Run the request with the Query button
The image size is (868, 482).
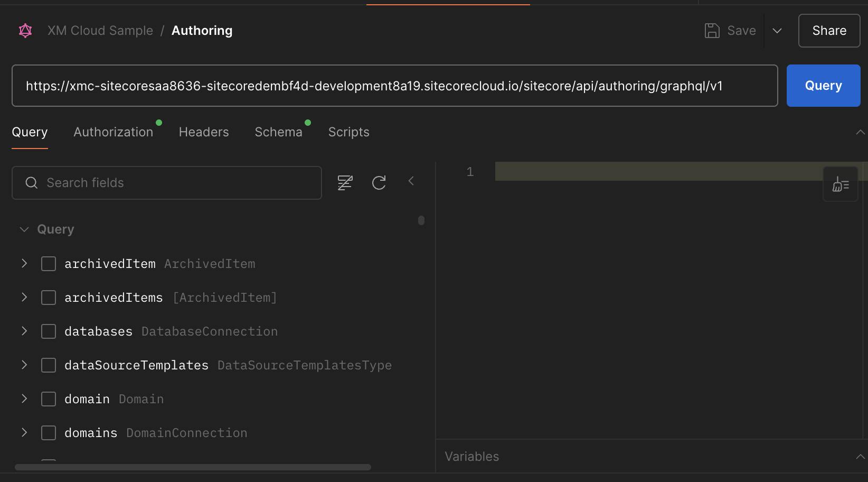(823, 86)
